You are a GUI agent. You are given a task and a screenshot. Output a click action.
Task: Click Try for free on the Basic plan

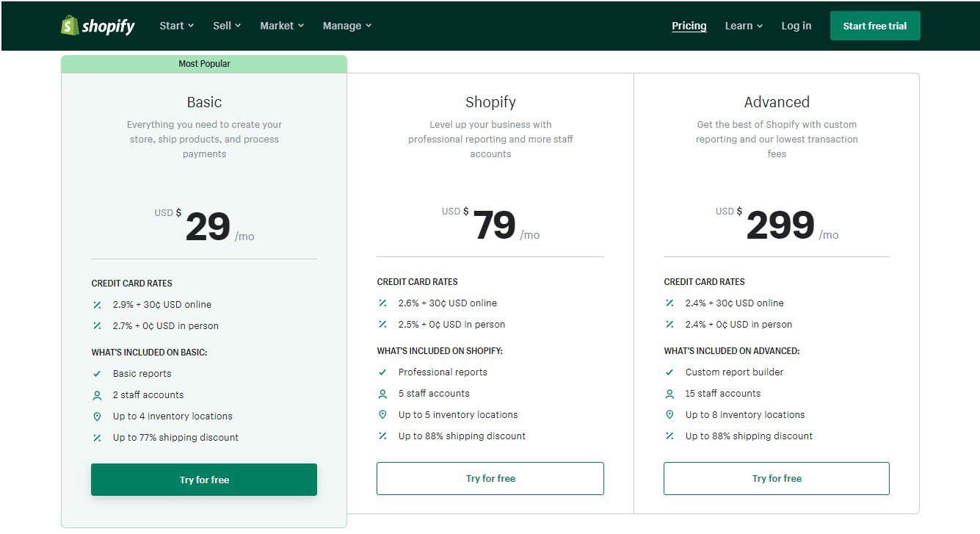pos(203,479)
